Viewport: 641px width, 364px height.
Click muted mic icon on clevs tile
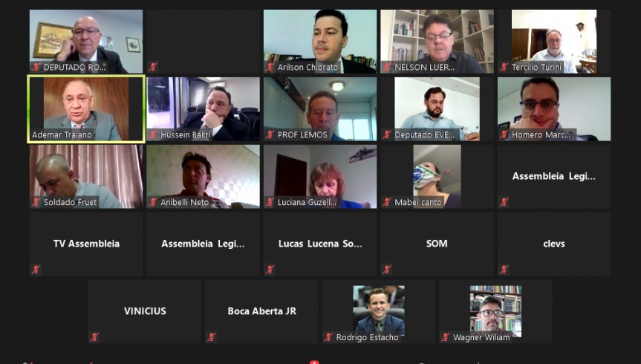(x=504, y=269)
